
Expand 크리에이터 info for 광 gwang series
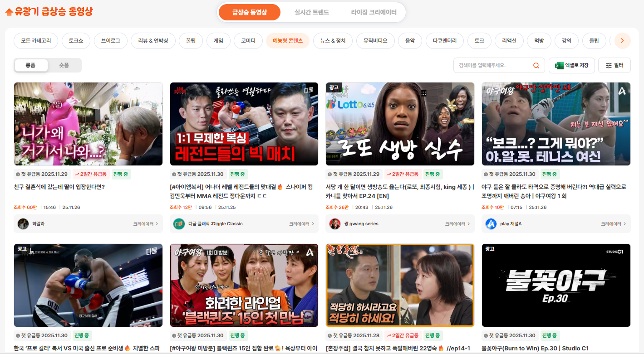pos(454,223)
